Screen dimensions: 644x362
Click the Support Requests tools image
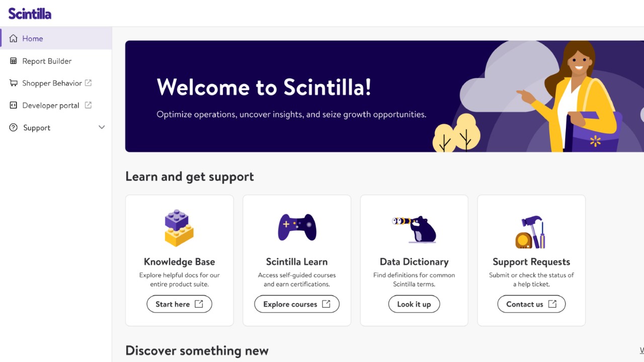pos(530,232)
